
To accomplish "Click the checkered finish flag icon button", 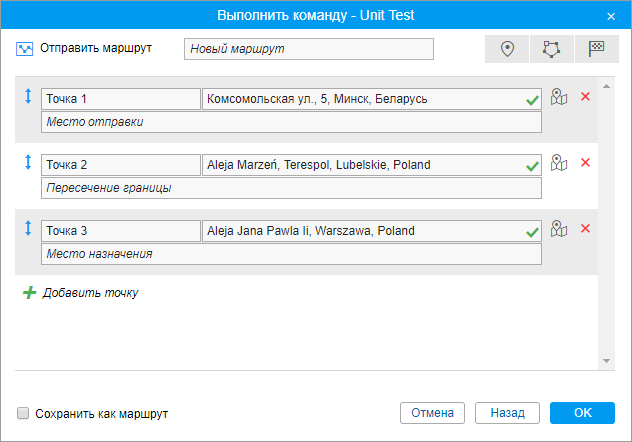I will [596, 49].
